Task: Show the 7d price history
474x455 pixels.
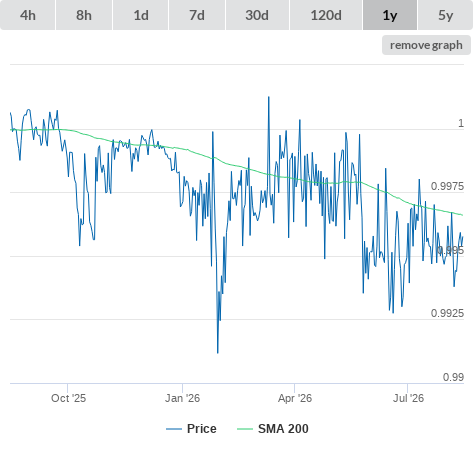Action: (197, 15)
